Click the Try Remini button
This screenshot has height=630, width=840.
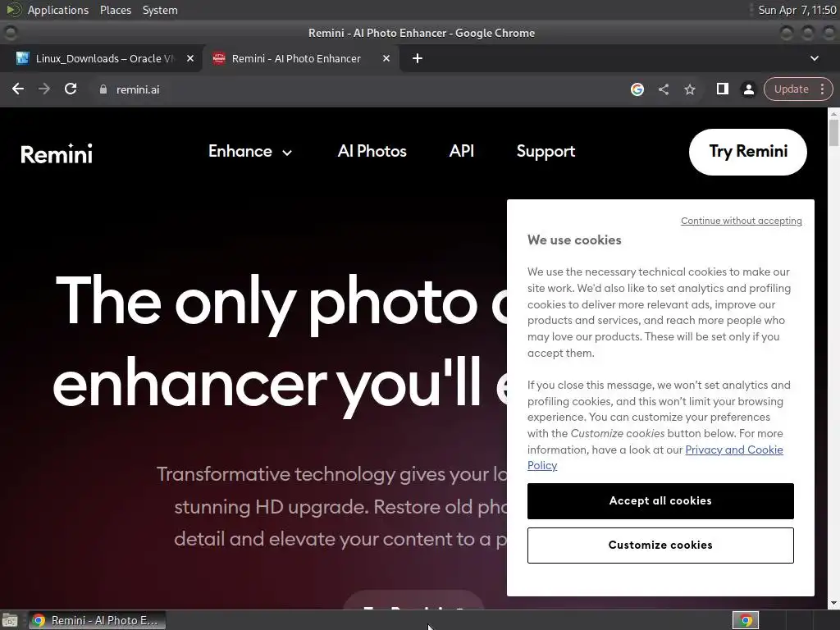click(748, 152)
